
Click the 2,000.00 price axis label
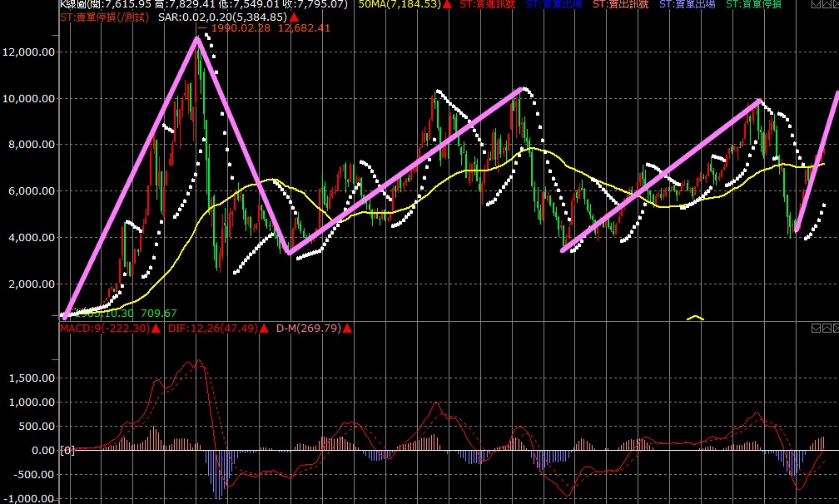(x=32, y=284)
